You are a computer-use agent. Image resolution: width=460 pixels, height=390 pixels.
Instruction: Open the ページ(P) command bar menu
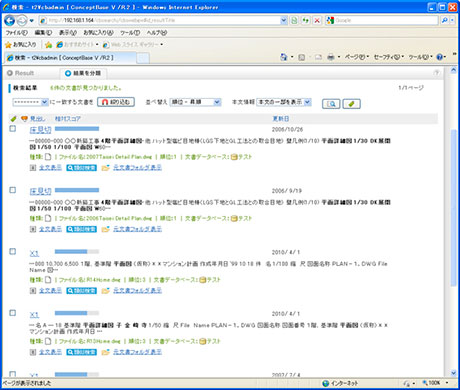pos(357,57)
